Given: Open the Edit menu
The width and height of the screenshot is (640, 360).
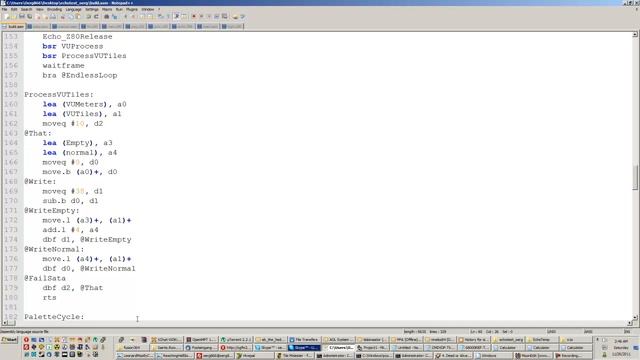Looking at the screenshot, I should (x=14, y=9).
